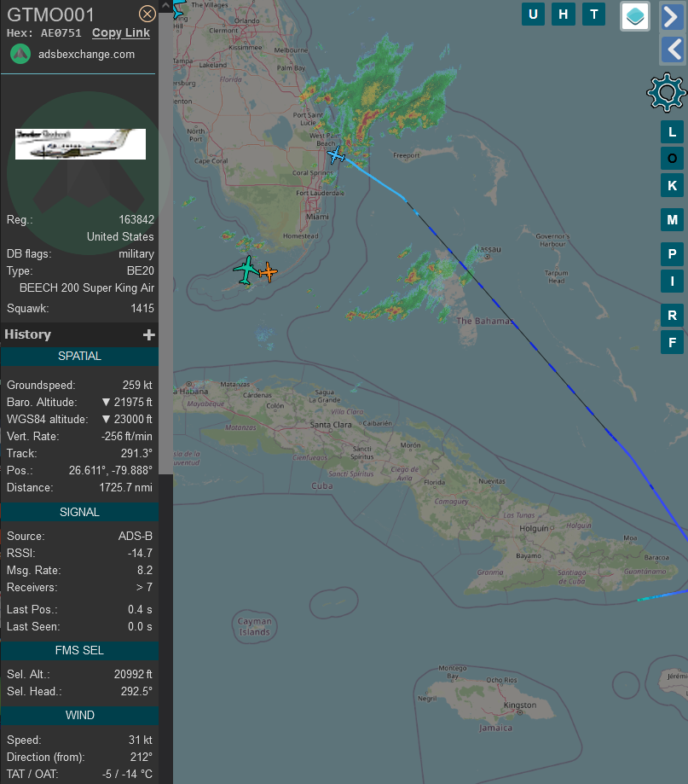Image resolution: width=688 pixels, height=784 pixels.
Task: View the Beech King Air aircraft photo
Action: click(80, 144)
